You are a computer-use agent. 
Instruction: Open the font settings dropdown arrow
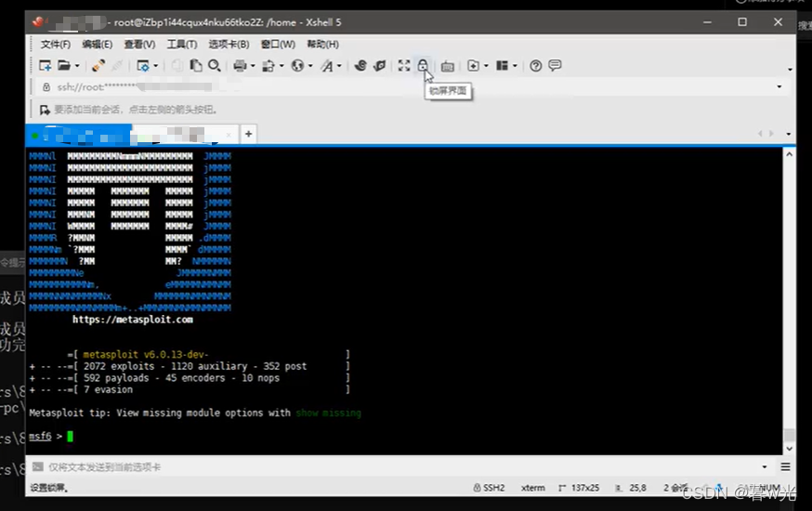point(340,66)
